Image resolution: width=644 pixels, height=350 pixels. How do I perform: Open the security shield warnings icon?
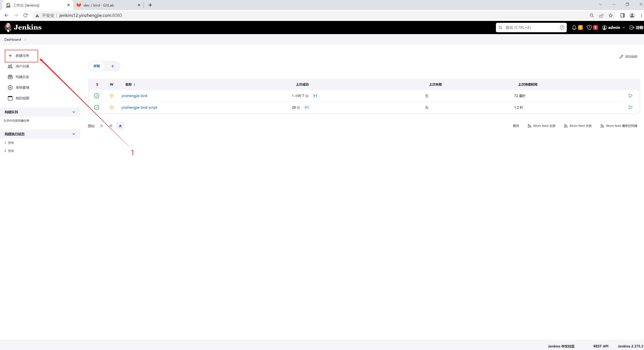pos(589,28)
